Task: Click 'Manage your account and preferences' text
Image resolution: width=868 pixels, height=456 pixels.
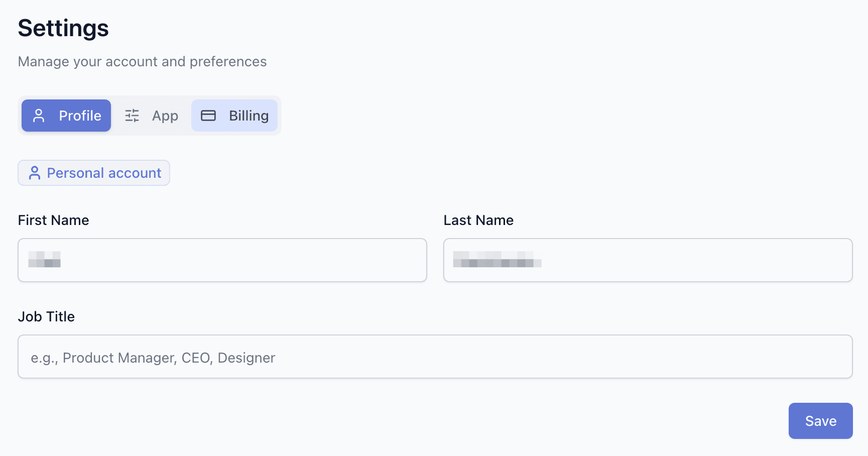Action: (x=143, y=62)
